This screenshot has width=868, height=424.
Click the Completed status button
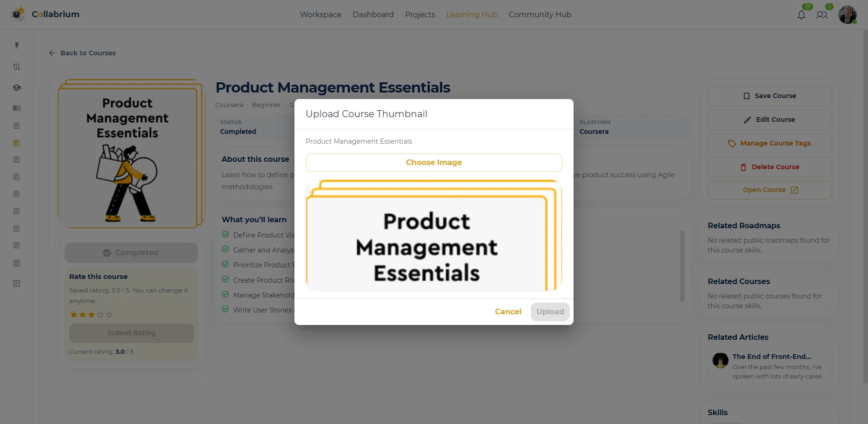coord(131,253)
